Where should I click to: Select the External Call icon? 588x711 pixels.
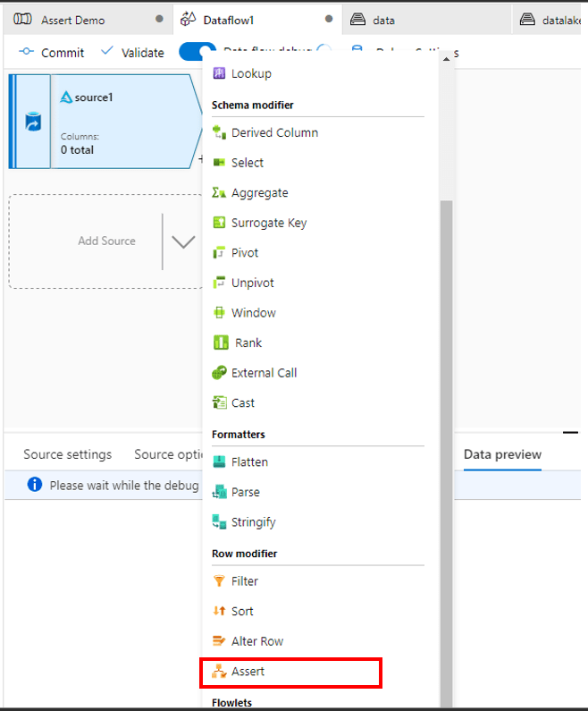[x=220, y=373]
